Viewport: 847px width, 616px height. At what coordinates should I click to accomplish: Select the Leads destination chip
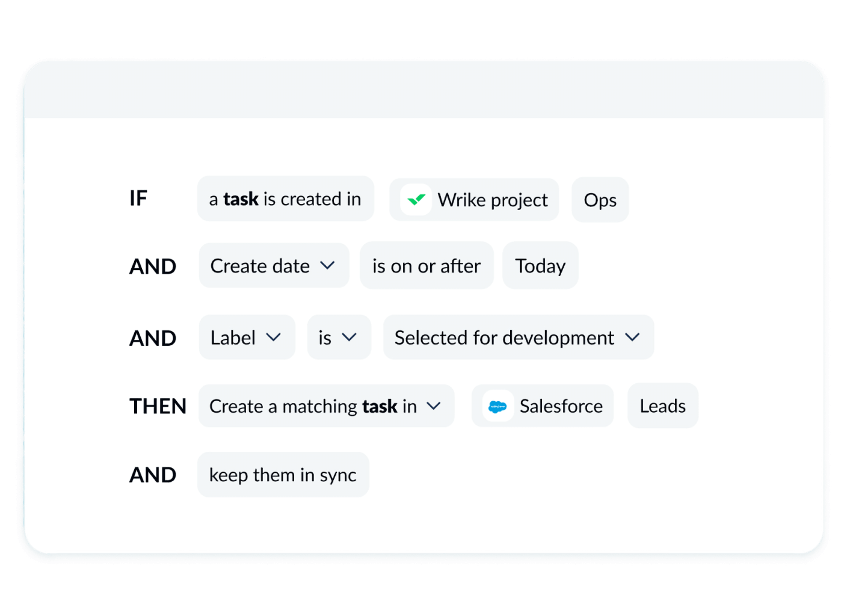pyautogui.click(x=662, y=406)
